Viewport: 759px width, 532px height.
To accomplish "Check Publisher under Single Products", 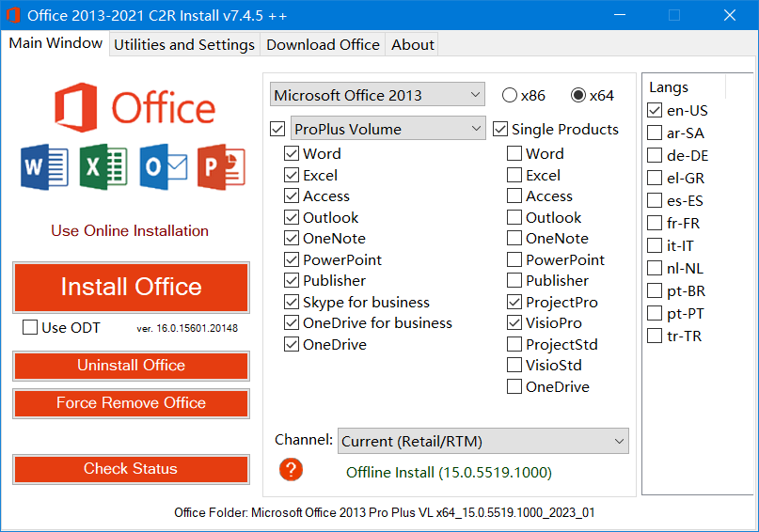I will point(514,280).
